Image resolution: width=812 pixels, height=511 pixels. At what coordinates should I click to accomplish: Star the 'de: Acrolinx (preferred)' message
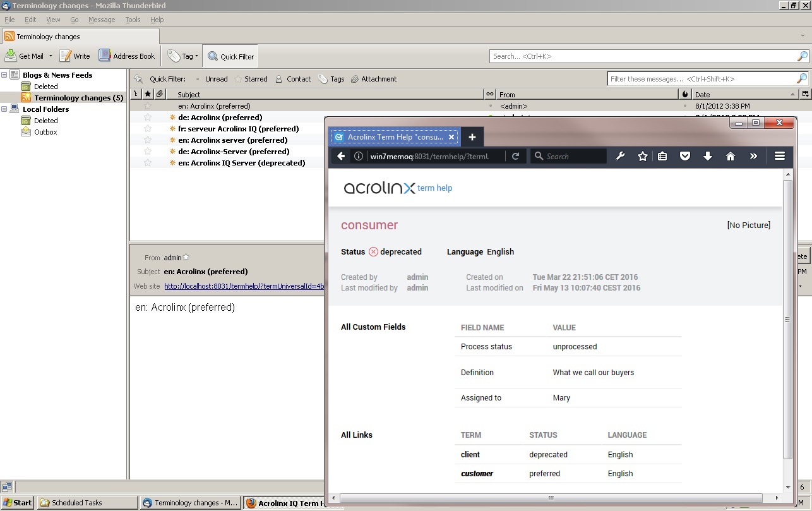(x=148, y=117)
